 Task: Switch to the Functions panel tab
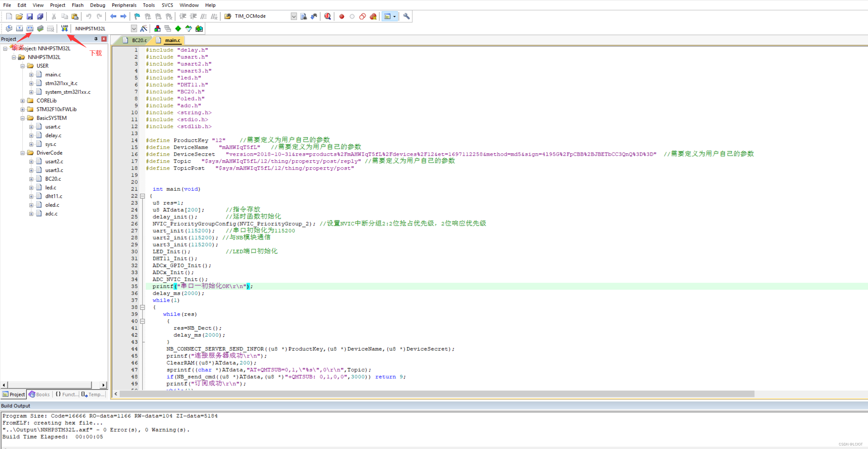(x=66, y=394)
